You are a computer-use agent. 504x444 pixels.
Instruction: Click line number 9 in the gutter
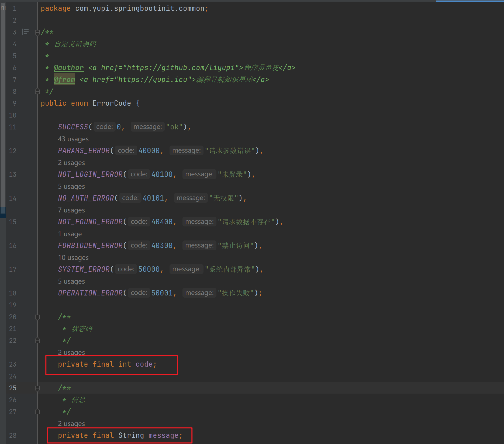[x=14, y=103]
